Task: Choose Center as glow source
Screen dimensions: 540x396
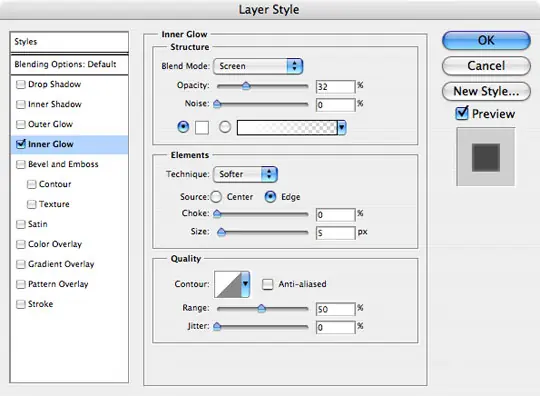Action: [216, 197]
